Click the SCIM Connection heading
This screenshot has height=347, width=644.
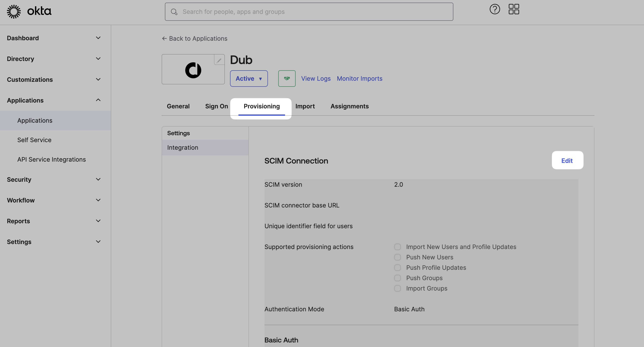tap(296, 161)
